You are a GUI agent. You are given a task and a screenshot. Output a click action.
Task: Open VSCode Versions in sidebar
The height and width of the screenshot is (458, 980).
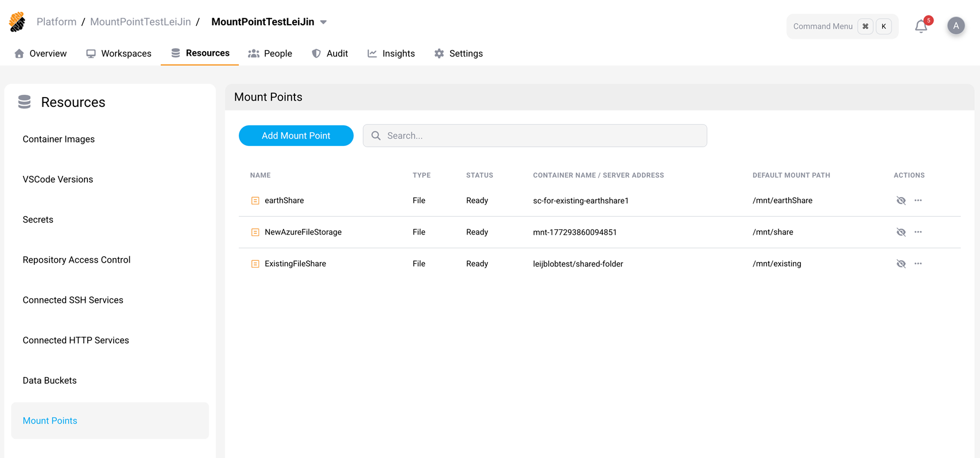(x=58, y=179)
